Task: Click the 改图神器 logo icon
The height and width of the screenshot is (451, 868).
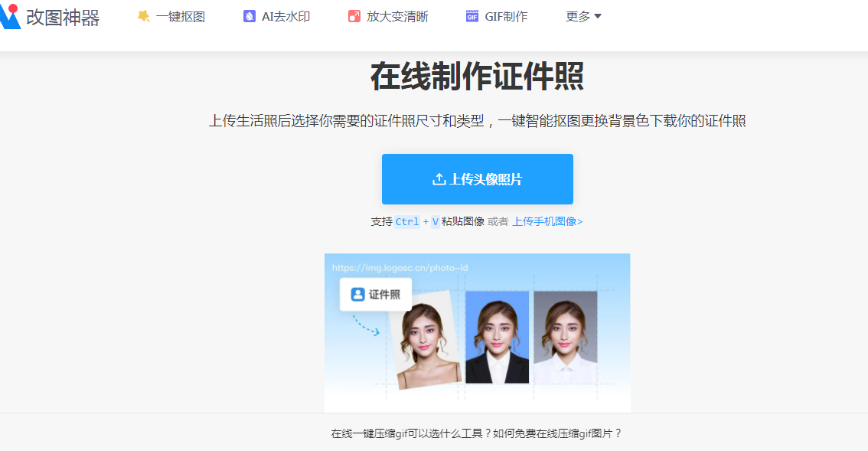Action: [9, 17]
